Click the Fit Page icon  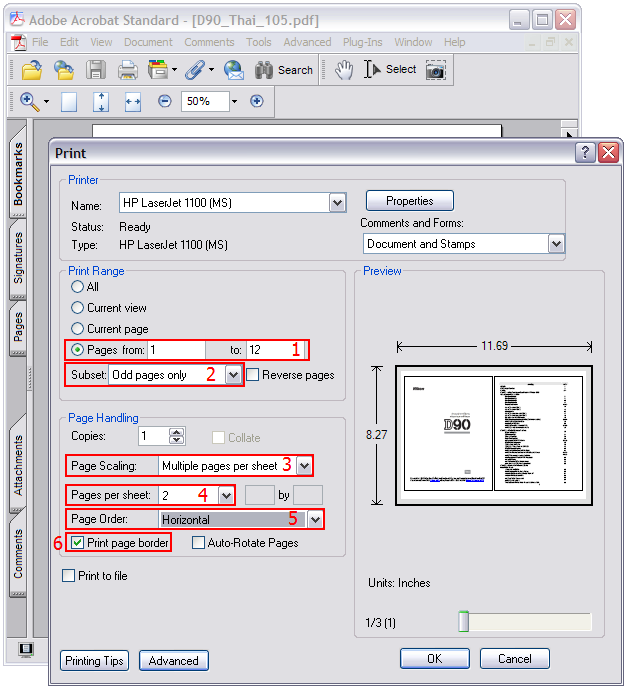(x=101, y=102)
